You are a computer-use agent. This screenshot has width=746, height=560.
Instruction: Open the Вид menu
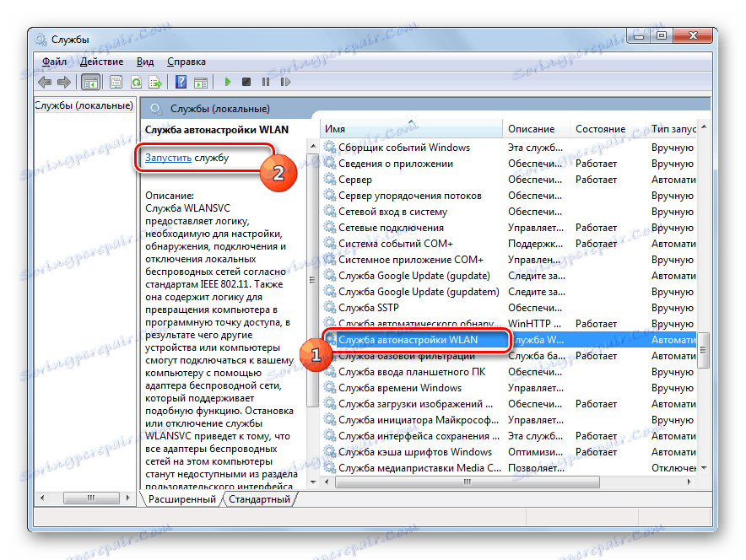pos(145,62)
